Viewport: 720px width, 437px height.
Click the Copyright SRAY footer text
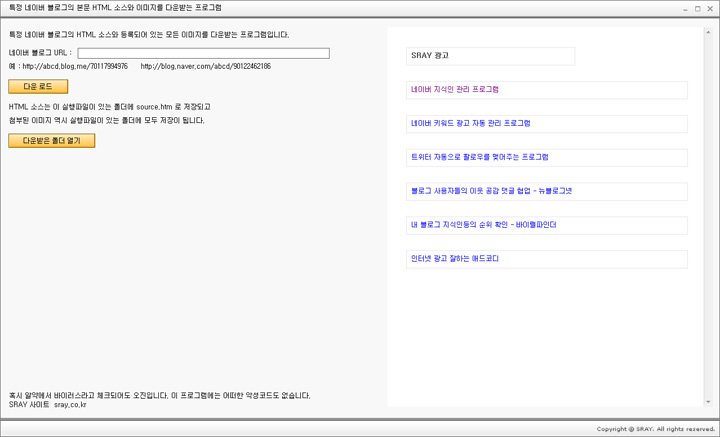[655, 429]
